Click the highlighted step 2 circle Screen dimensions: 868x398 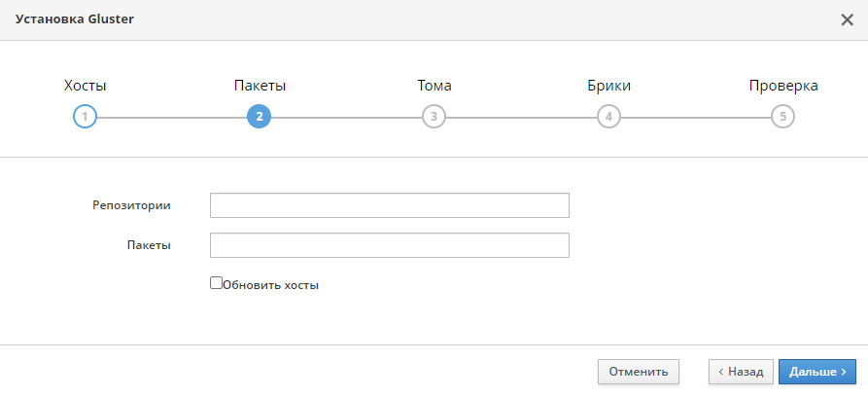(260, 117)
